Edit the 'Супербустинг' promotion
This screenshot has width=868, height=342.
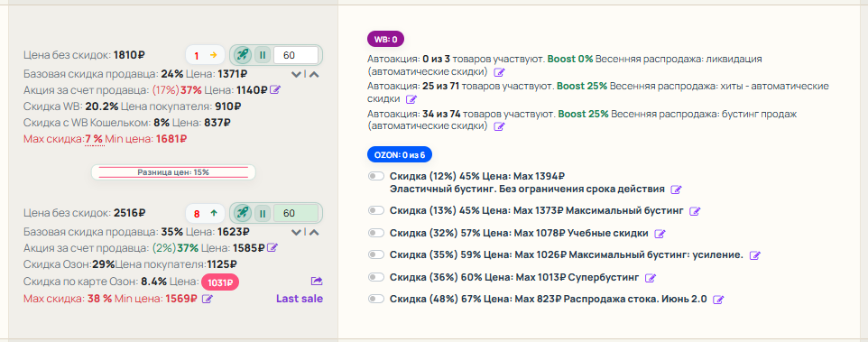click(x=651, y=278)
